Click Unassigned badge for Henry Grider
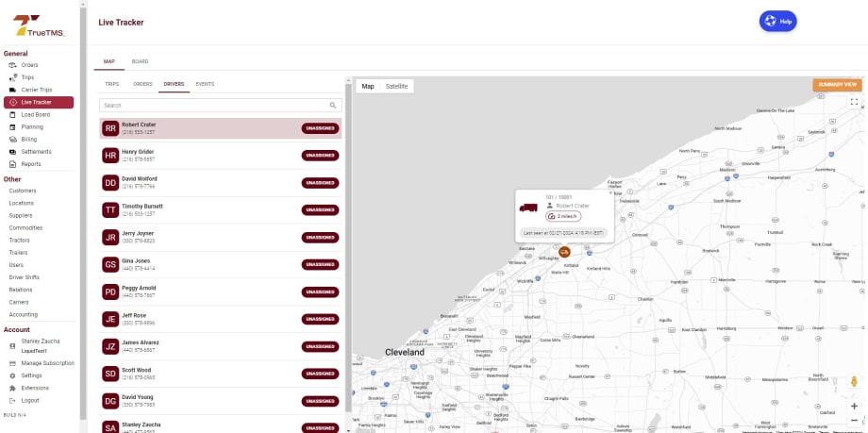 click(x=320, y=156)
